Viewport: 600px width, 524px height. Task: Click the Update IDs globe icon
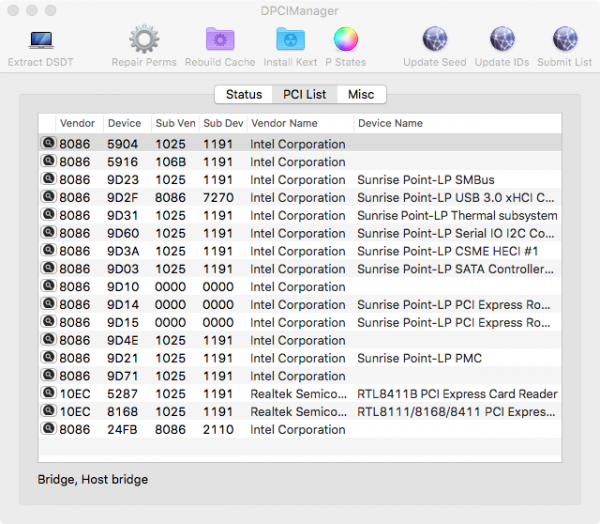502,41
